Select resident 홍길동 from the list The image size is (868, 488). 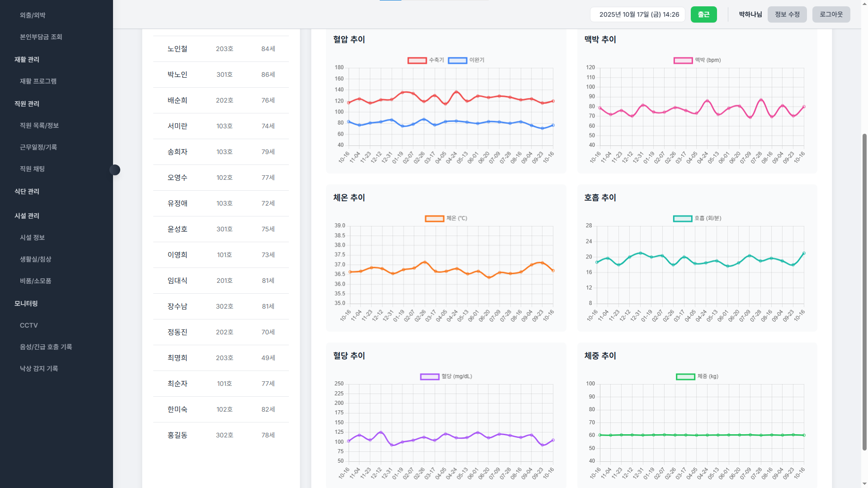coord(221,435)
